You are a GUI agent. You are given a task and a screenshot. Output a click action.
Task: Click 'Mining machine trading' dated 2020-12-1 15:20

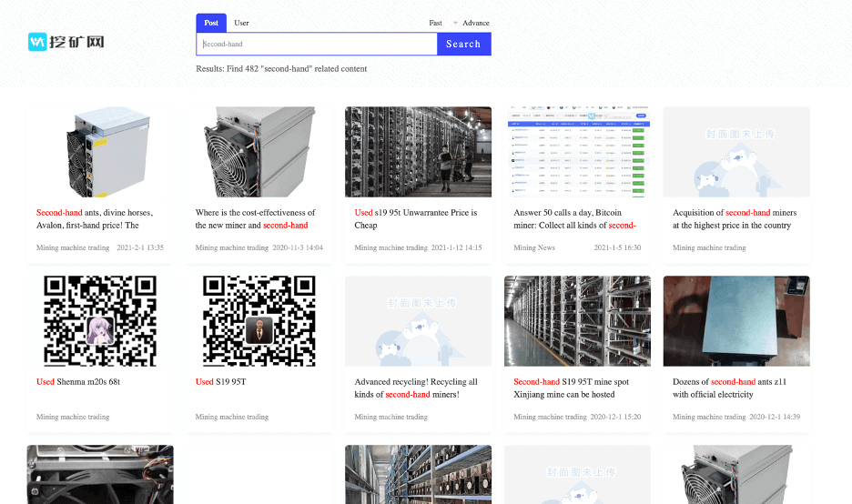550,417
